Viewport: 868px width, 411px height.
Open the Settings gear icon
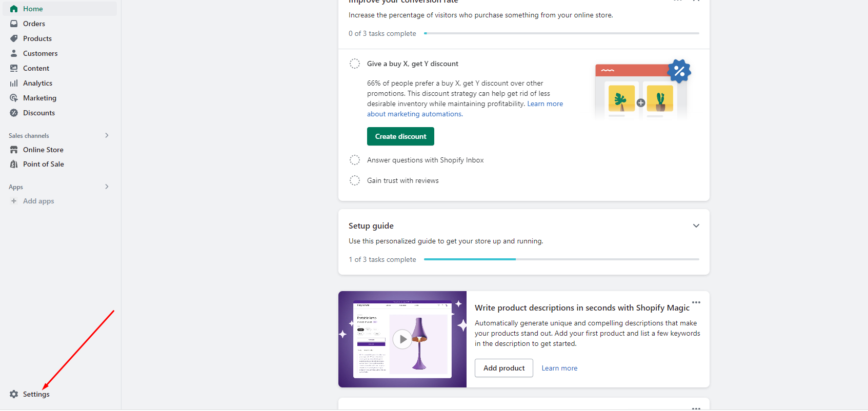pyautogui.click(x=14, y=394)
